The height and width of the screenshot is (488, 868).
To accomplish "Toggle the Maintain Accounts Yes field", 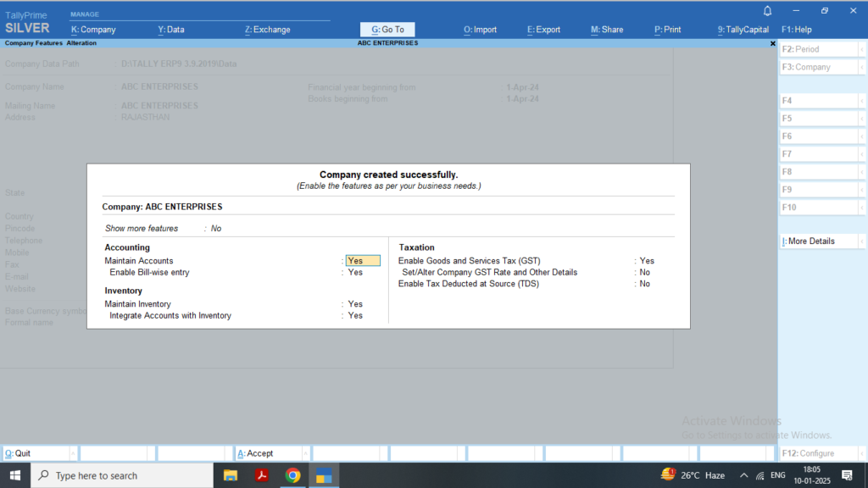I will pyautogui.click(x=363, y=261).
